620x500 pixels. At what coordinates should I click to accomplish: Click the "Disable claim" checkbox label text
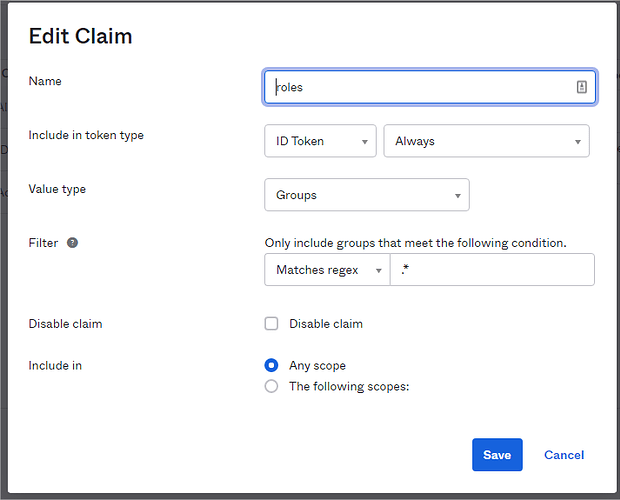point(326,324)
